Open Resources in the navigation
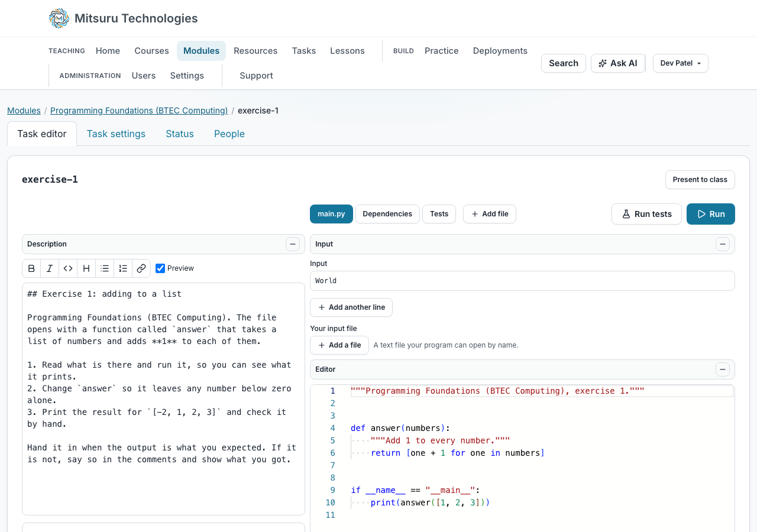 (x=255, y=51)
